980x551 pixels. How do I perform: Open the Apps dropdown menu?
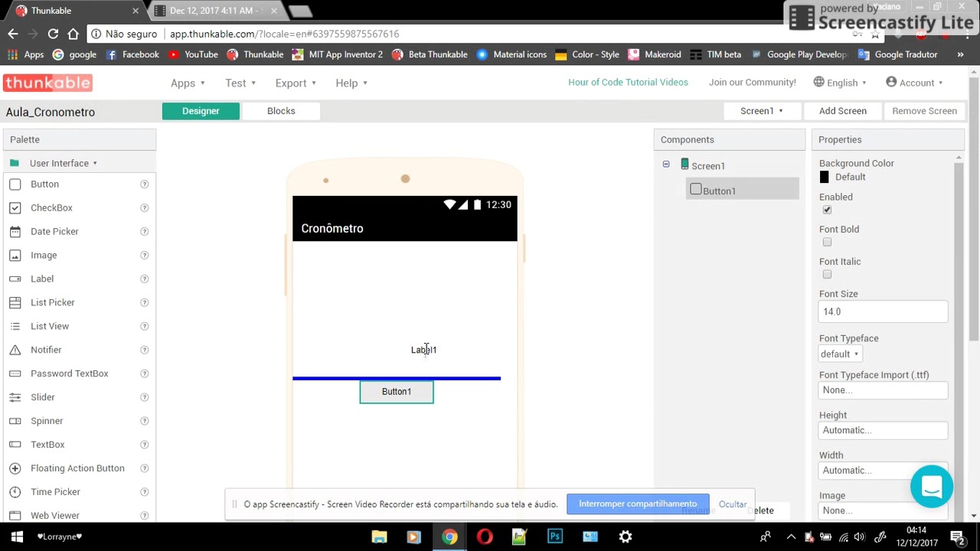(x=188, y=83)
